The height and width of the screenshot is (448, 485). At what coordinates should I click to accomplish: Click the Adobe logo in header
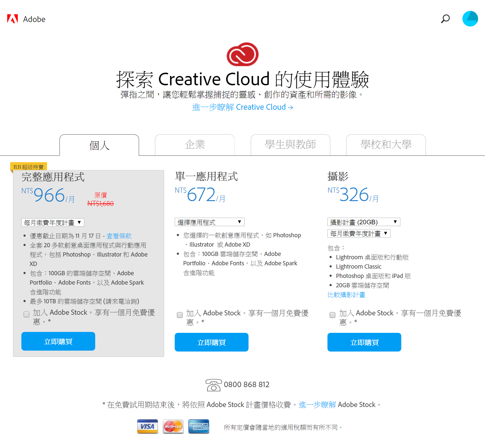pos(26,19)
